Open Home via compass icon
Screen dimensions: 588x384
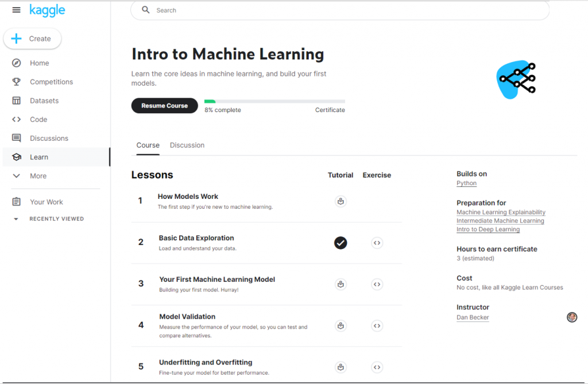[16, 63]
